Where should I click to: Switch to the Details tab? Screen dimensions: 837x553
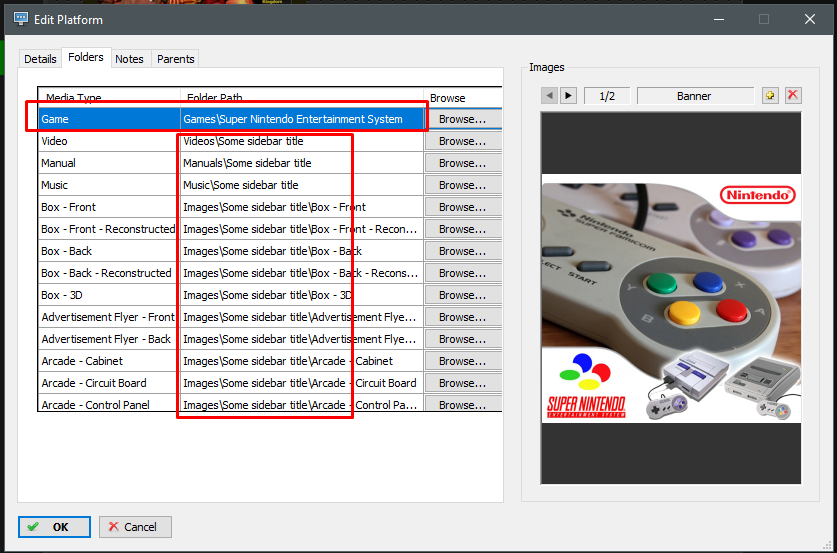pyautogui.click(x=40, y=59)
